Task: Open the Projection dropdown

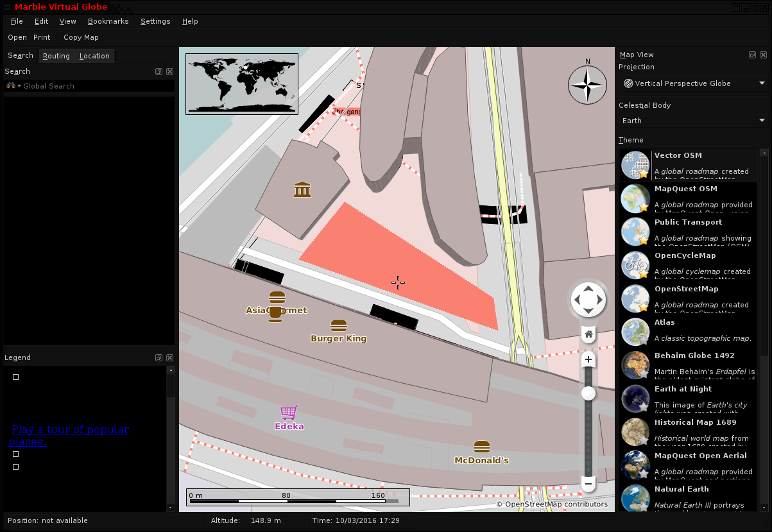Action: tap(693, 83)
